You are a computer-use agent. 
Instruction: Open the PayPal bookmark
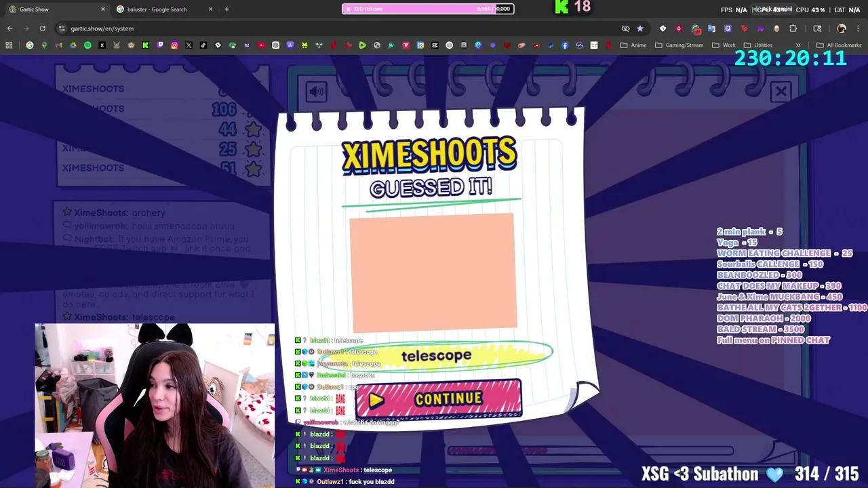551,45
